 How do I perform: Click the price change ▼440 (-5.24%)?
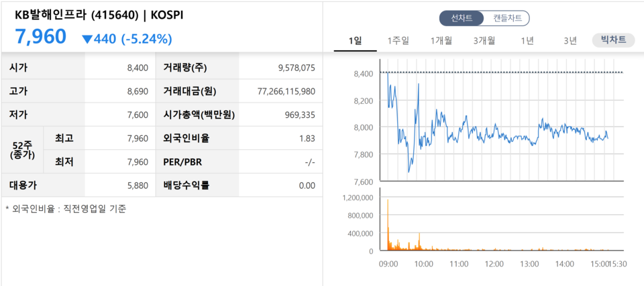pyautogui.click(x=127, y=39)
